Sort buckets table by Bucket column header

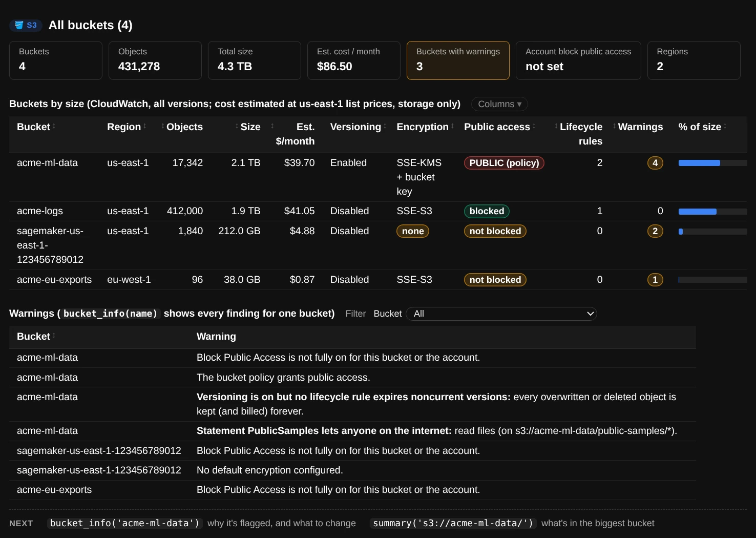(36, 127)
